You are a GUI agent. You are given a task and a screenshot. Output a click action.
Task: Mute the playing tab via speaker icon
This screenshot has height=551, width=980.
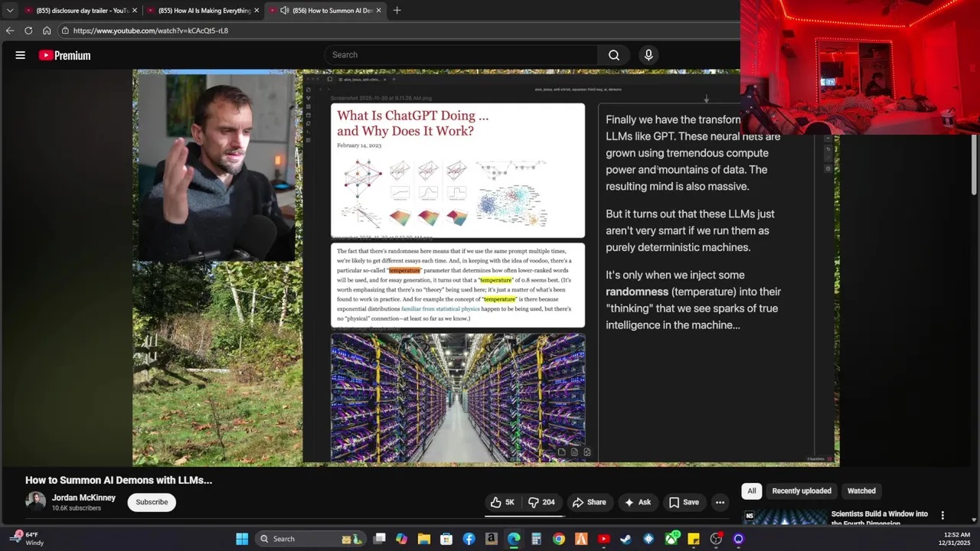285,11
